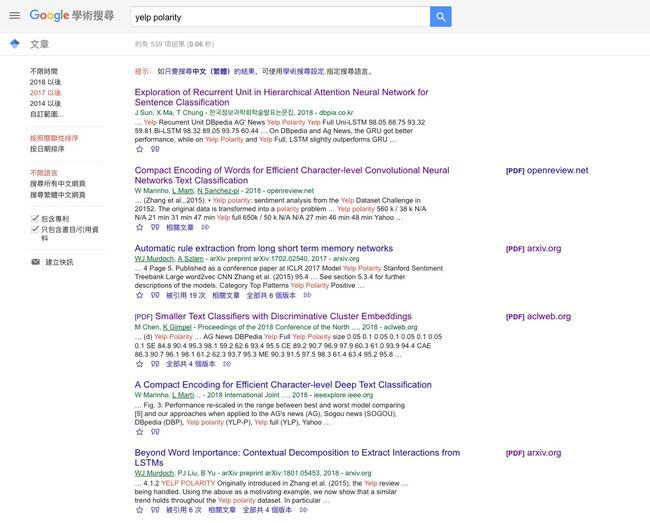Viewport: 650px width, 523px height.
Task: Cite the 'Beyond Word Importance' paper
Action: [155, 510]
